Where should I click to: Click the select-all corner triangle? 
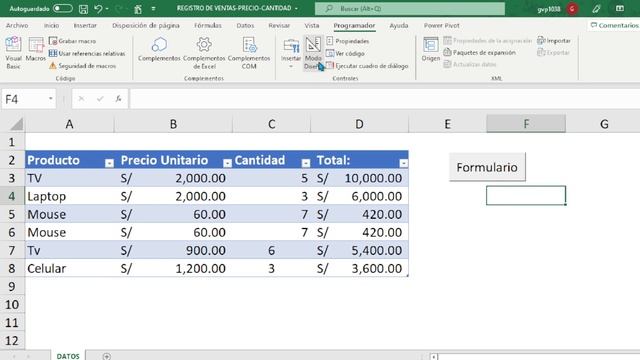17,124
